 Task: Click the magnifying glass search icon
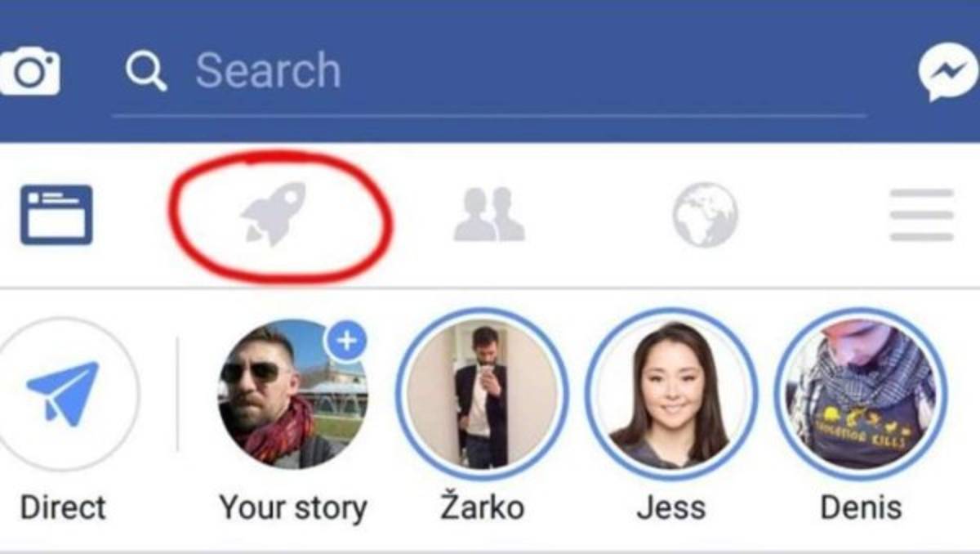coord(146,72)
